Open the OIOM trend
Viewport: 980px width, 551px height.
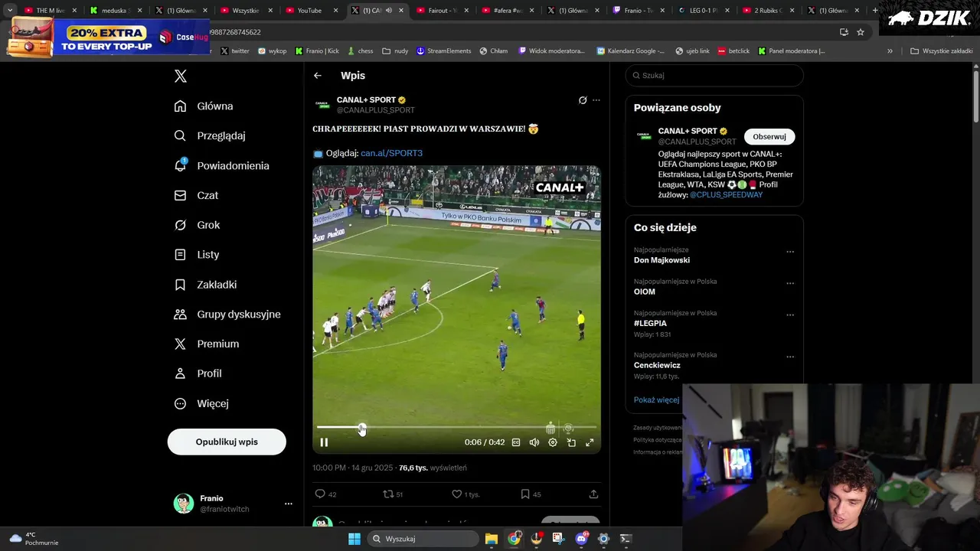coord(645,292)
